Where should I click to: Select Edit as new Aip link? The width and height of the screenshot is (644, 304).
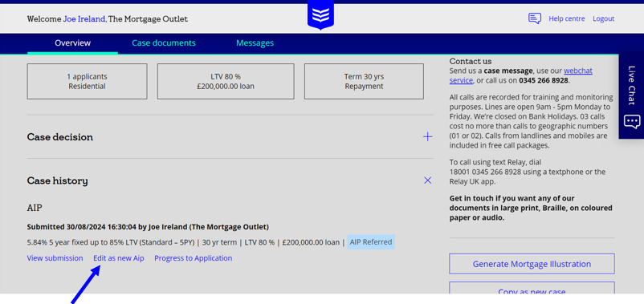point(119,258)
